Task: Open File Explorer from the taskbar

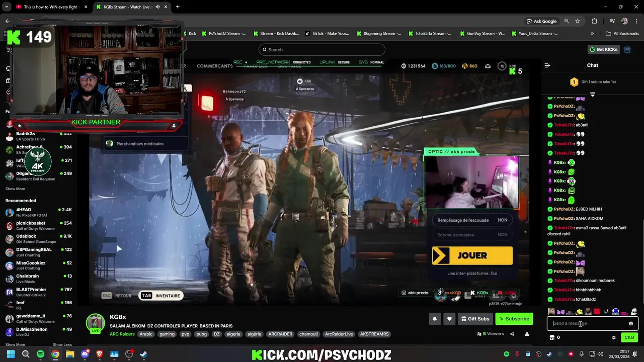Action: 70,354
